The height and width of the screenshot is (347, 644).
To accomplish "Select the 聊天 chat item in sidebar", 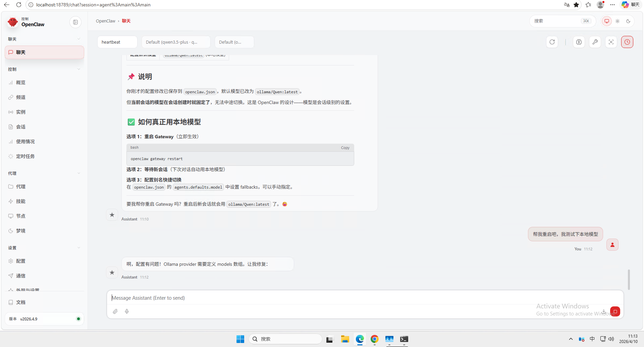I will 44,52.
